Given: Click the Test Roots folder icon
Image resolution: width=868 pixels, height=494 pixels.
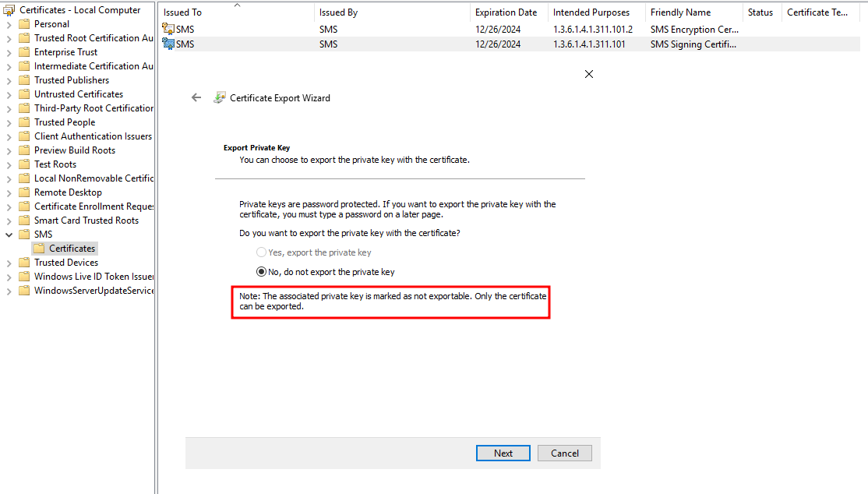Looking at the screenshot, I should pyautogui.click(x=24, y=164).
